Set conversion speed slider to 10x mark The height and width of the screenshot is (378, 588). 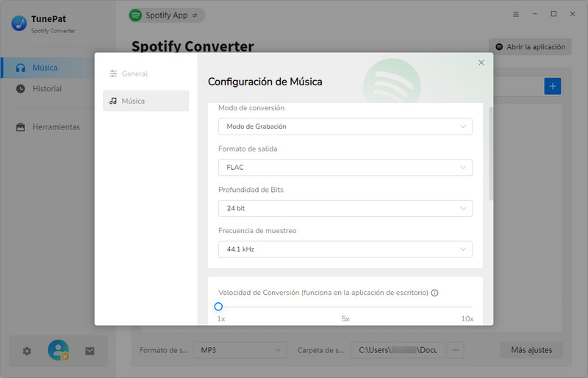pos(471,307)
